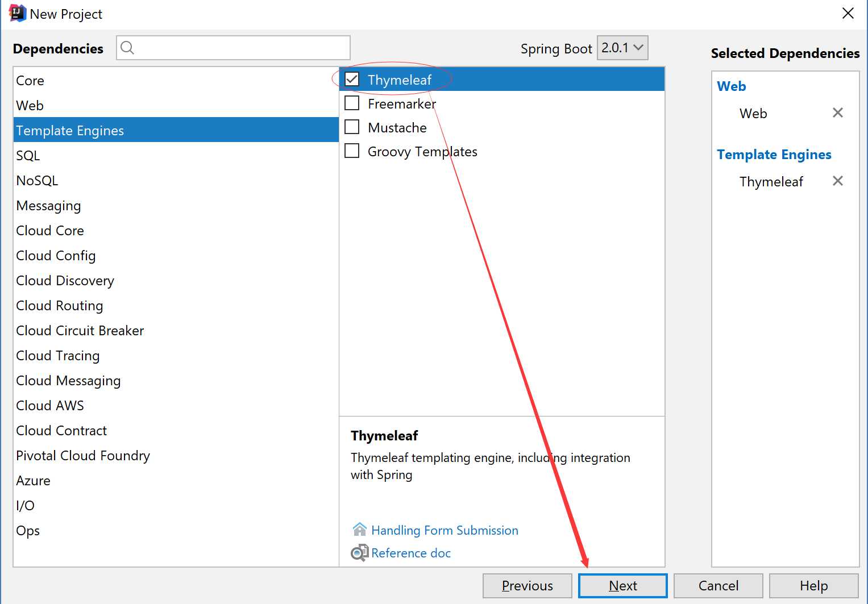Click the home icon beside Handling Form Submission
The width and height of the screenshot is (868, 604).
[x=359, y=530]
